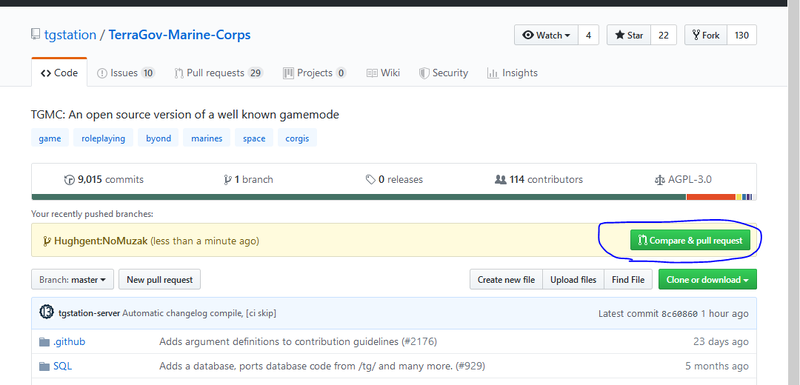The width and height of the screenshot is (800, 385).
Task: Click the contributors people icon
Action: click(x=500, y=179)
